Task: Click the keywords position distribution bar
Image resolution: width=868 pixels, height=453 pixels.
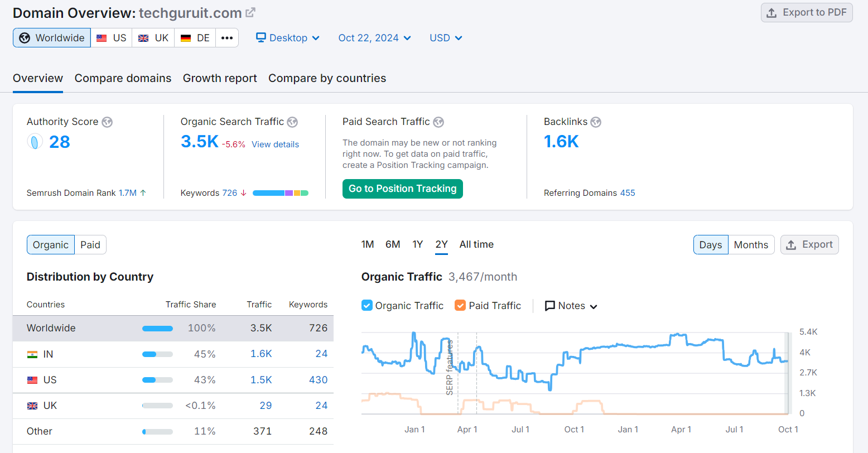Action: [x=281, y=193]
